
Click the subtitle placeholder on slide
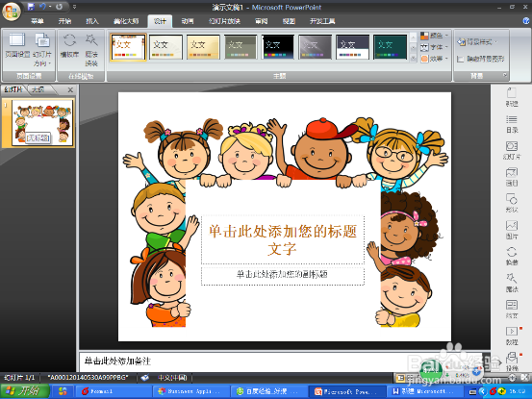pyautogui.click(x=283, y=276)
